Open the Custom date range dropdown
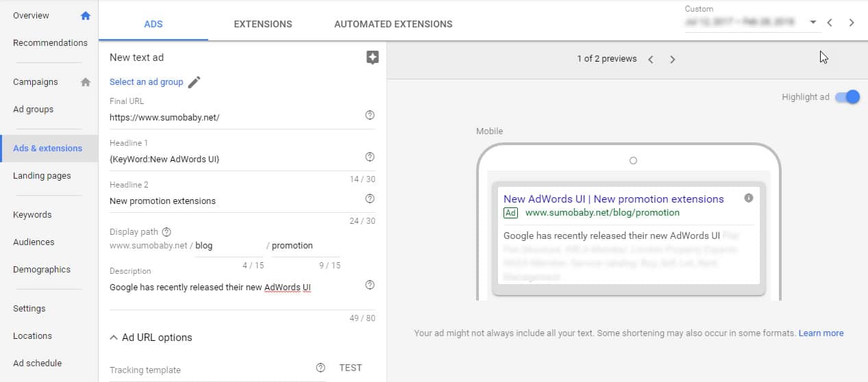868x382 pixels. (813, 23)
